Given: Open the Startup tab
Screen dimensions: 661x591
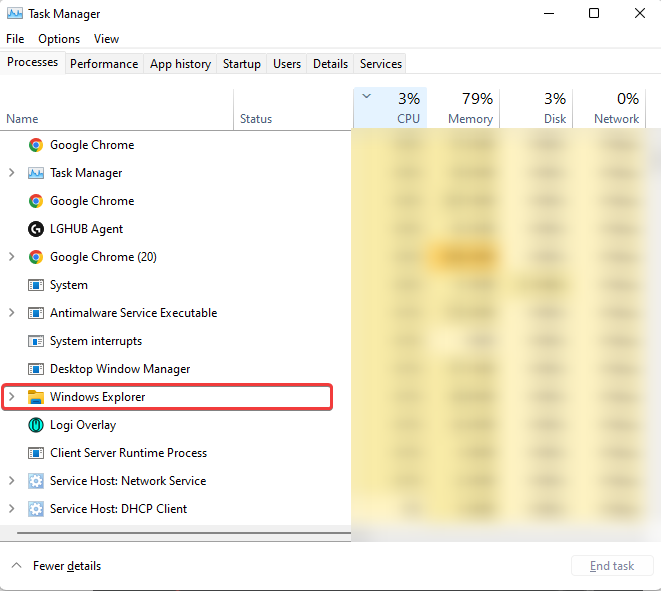Looking at the screenshot, I should (241, 64).
